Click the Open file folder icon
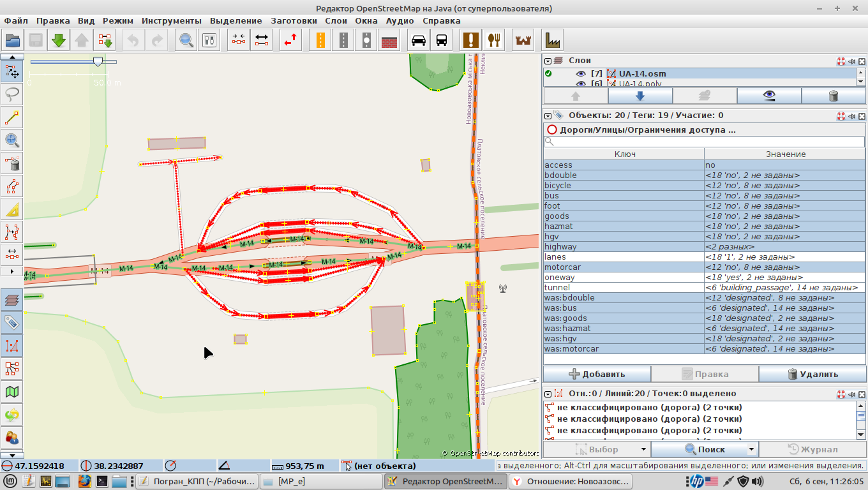This screenshot has width=868, height=490. point(13,40)
